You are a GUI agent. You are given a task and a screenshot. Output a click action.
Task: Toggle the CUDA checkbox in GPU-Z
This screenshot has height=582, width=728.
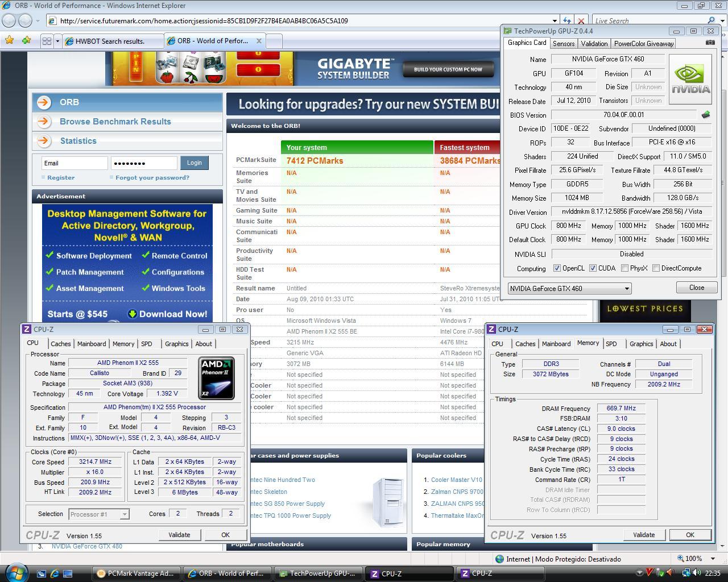click(x=593, y=268)
